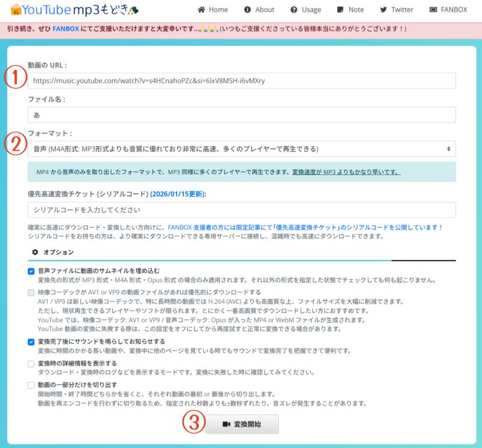482x448 pixels.
Task: Focus the ファイル名 input field
Action: point(242,115)
